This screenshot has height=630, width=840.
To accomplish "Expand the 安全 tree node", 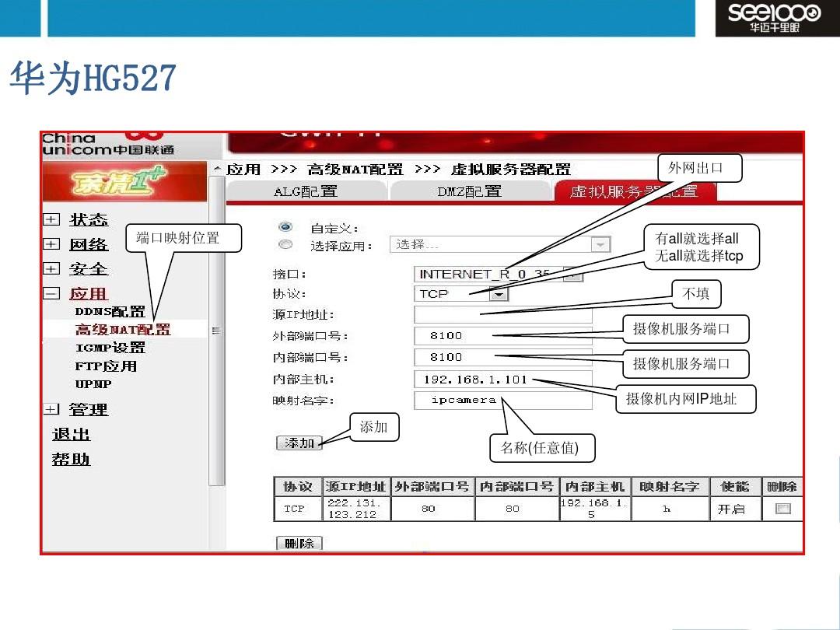I will click(x=51, y=269).
